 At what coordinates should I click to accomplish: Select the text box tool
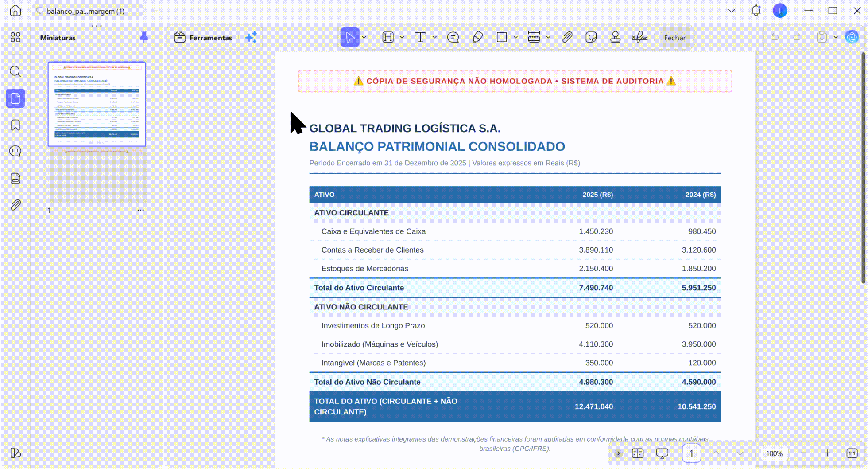420,37
